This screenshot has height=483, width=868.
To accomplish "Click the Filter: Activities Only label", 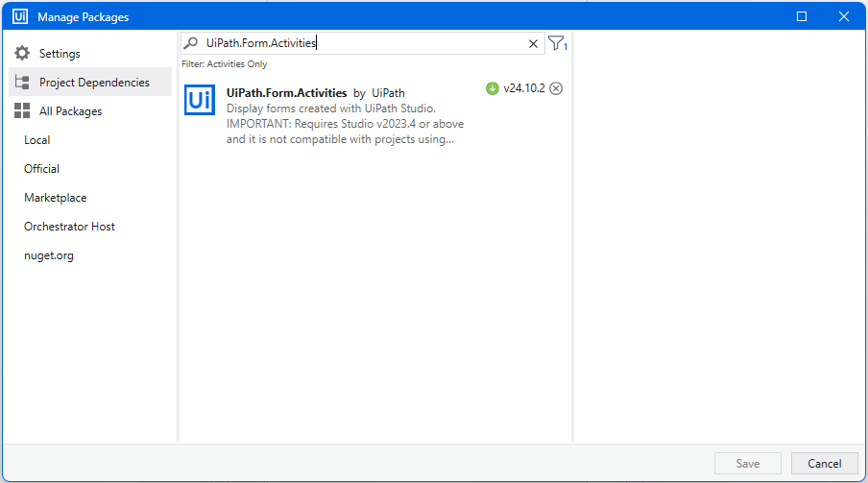I will tap(224, 64).
